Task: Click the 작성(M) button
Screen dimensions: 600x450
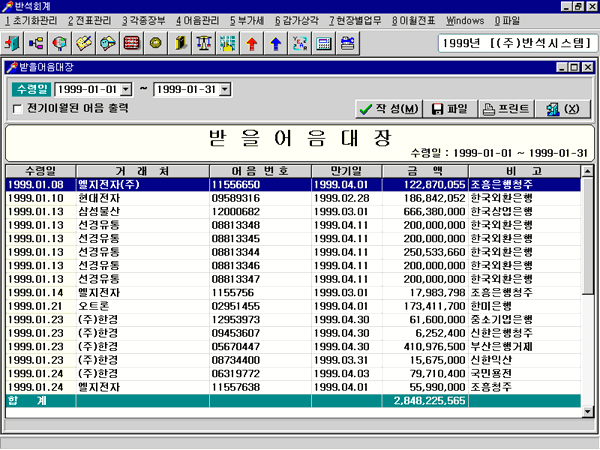Action: click(x=387, y=108)
